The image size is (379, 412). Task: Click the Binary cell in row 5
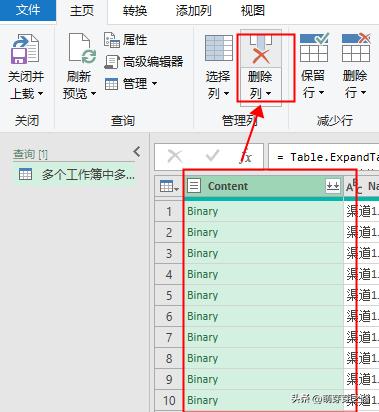tap(263, 295)
